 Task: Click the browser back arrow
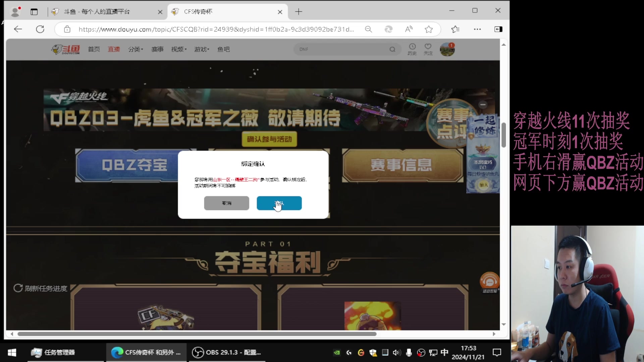(18, 29)
